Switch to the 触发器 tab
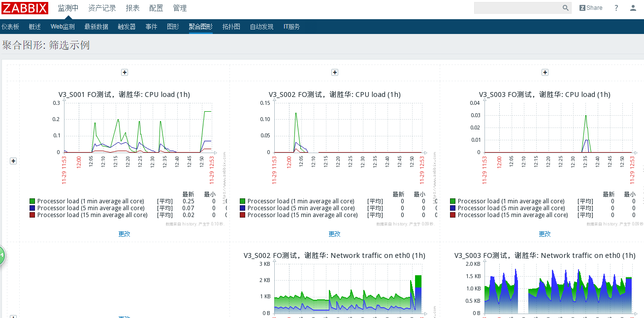 pyautogui.click(x=127, y=27)
